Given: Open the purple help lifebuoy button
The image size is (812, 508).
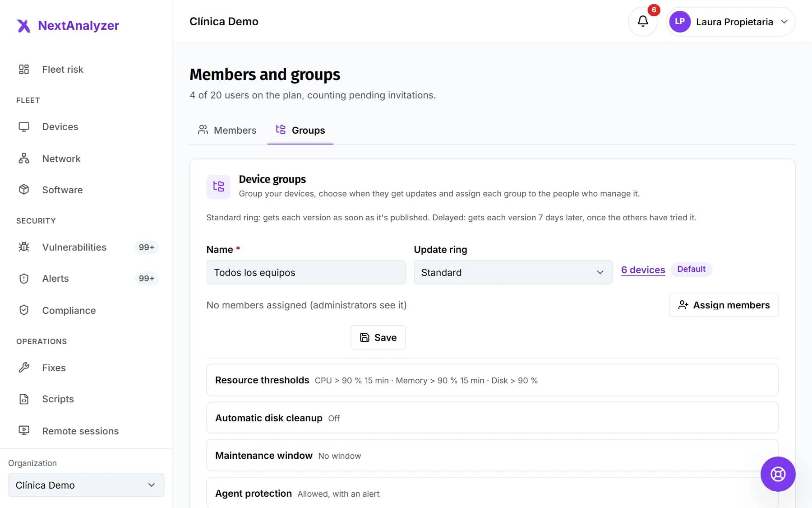Looking at the screenshot, I should click(x=778, y=474).
